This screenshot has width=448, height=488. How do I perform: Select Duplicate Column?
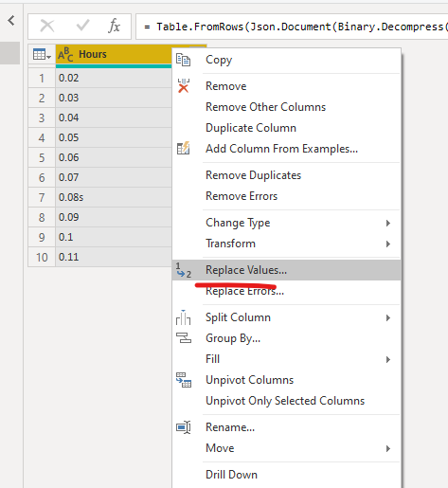[x=287, y=128]
